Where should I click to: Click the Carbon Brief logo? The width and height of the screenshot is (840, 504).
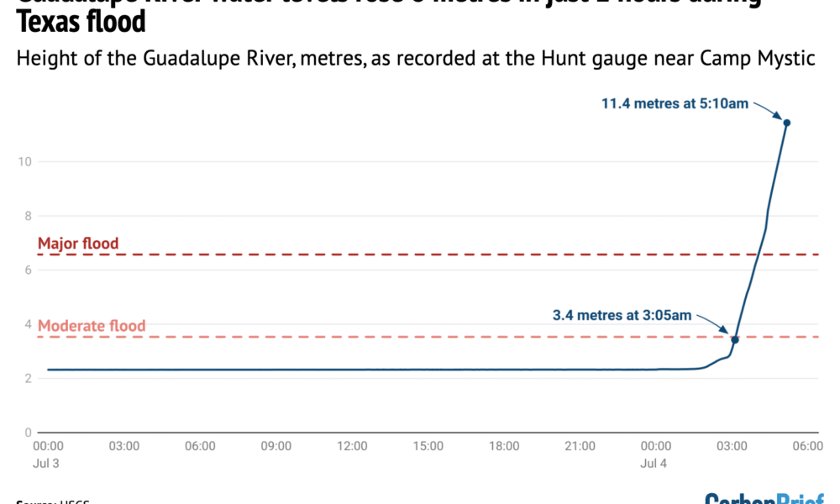coord(764,497)
